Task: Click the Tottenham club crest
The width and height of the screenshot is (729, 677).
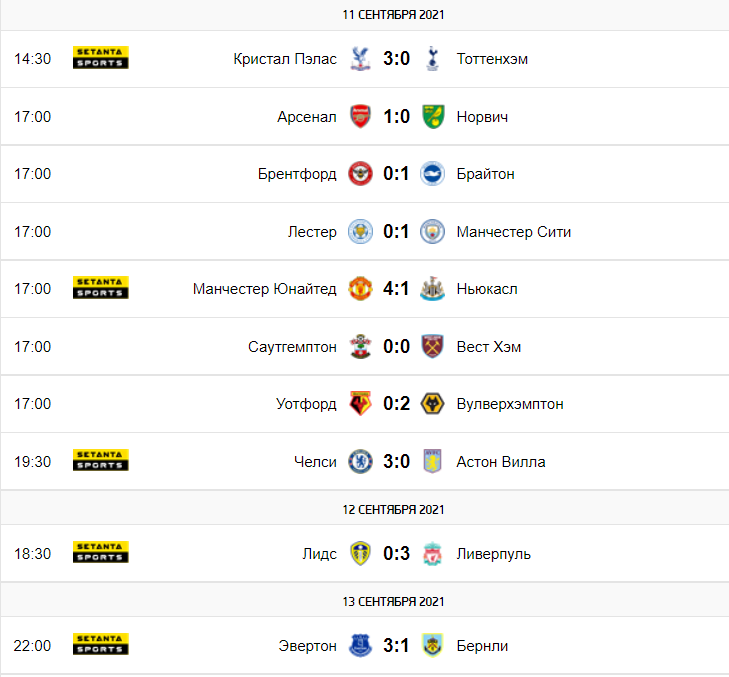Action: pos(432,59)
